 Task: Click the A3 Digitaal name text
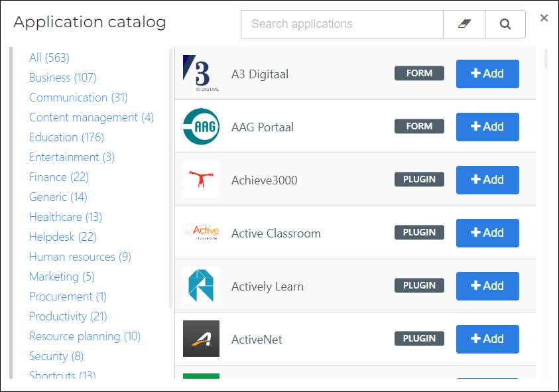(x=260, y=74)
